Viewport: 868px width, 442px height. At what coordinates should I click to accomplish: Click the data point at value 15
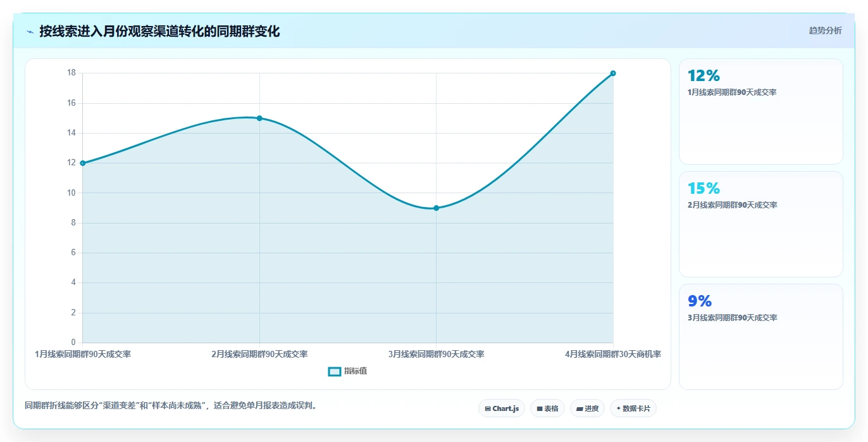click(x=259, y=118)
